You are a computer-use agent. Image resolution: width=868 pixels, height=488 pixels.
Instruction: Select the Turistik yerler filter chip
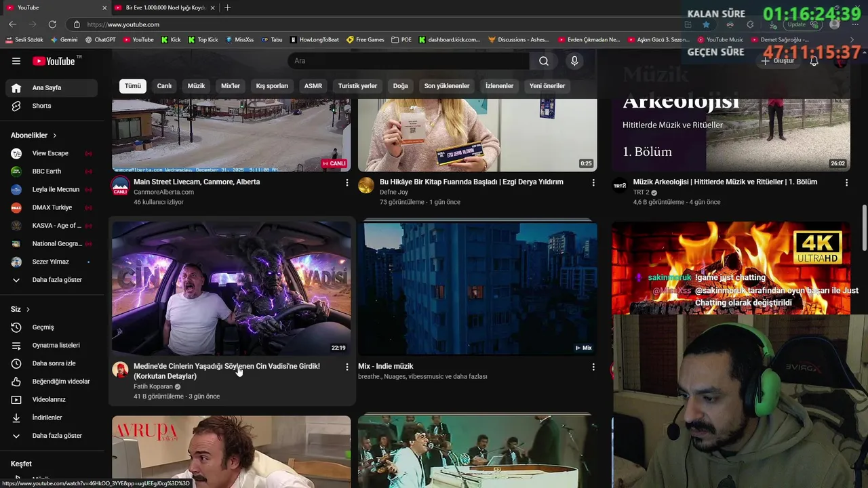click(357, 86)
